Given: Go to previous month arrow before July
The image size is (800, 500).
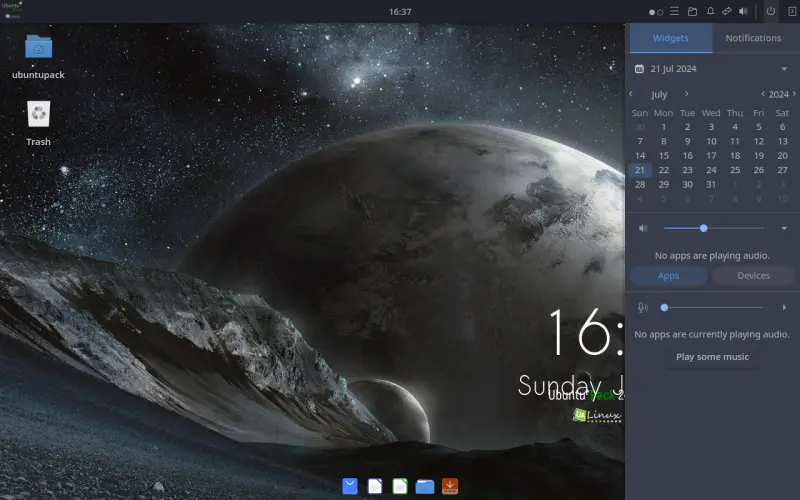Looking at the screenshot, I should tap(631, 94).
